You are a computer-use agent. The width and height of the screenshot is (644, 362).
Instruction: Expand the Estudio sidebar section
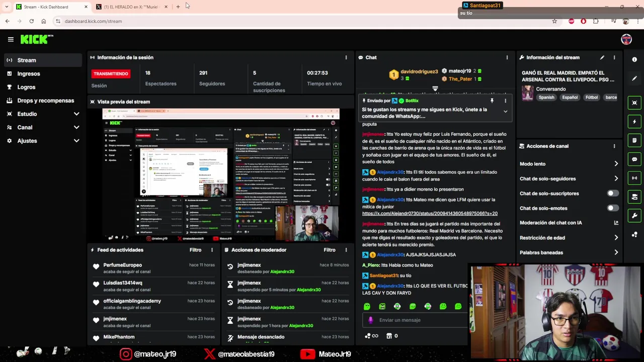point(76,114)
